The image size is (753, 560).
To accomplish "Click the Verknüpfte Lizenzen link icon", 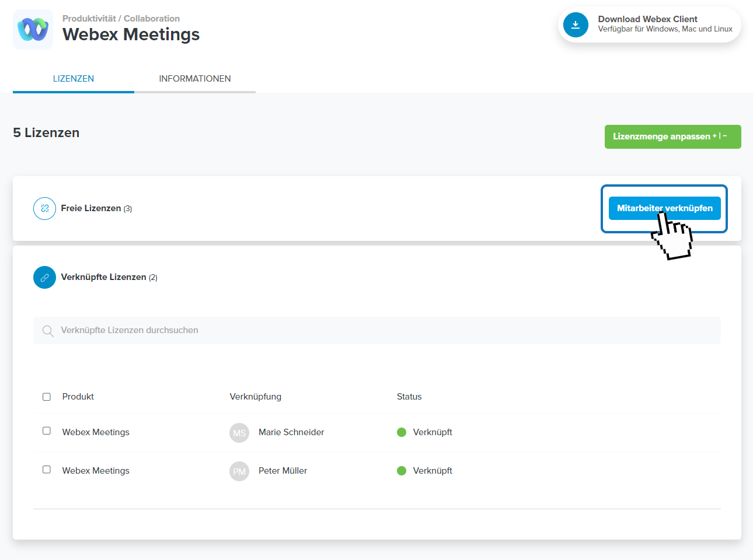I will (44, 278).
